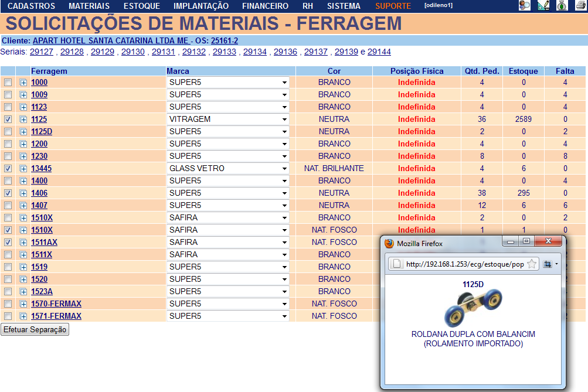
Task: Uncheck the checkbox for ferragem 1125
Action: (8, 120)
